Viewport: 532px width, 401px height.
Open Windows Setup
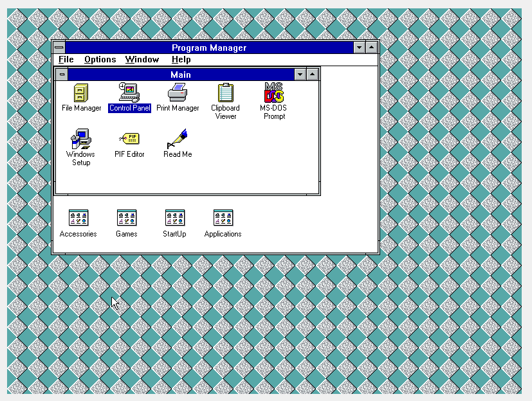(x=80, y=139)
